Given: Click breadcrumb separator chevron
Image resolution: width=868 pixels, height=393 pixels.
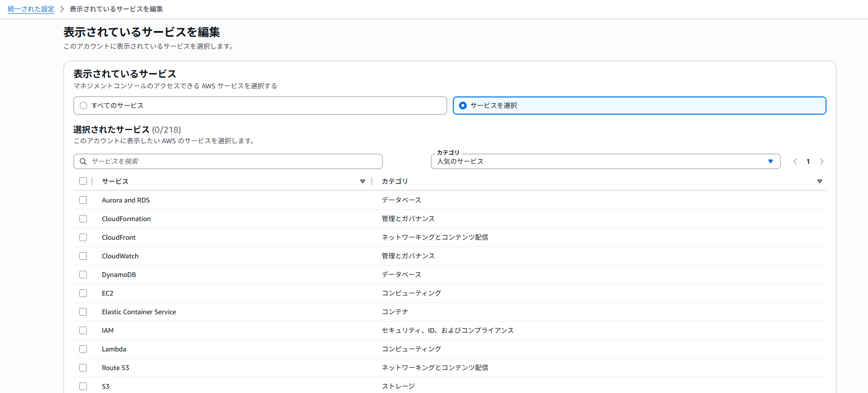Looking at the screenshot, I should click(62, 9).
